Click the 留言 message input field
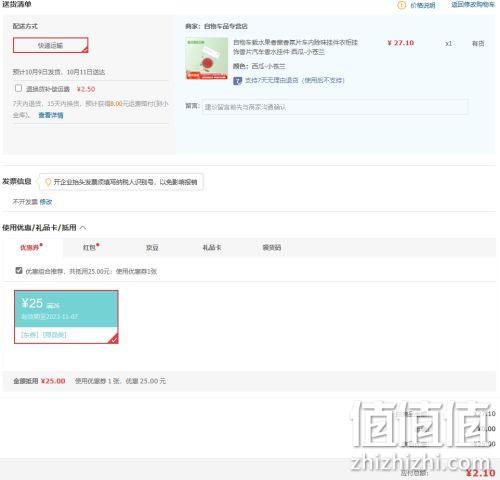Viewport: 500px width, 480px height. (x=335, y=107)
